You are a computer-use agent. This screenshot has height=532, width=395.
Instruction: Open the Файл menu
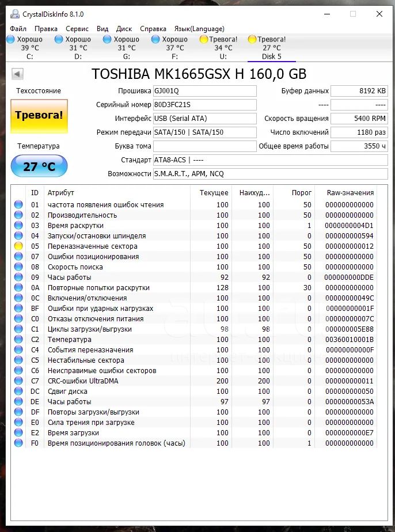click(18, 29)
